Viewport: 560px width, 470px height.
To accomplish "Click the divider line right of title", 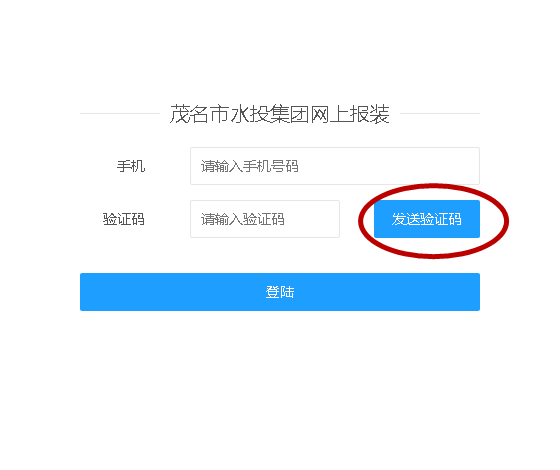I will [x=440, y=114].
